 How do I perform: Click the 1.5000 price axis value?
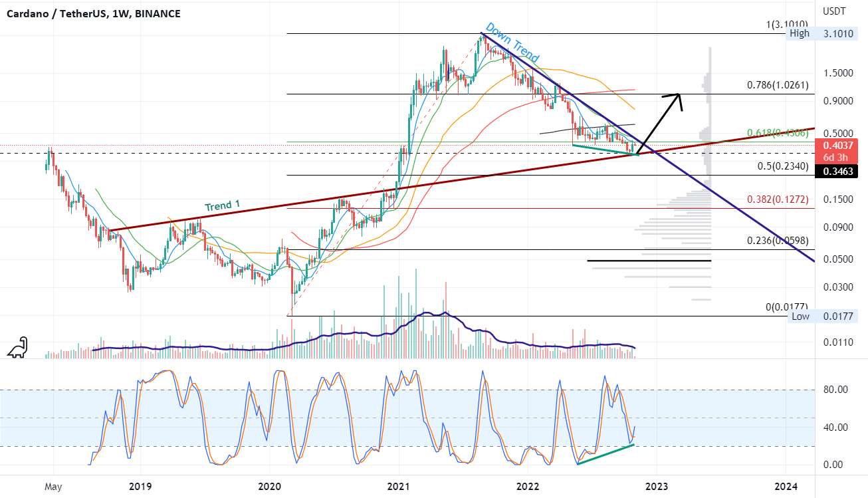837,72
